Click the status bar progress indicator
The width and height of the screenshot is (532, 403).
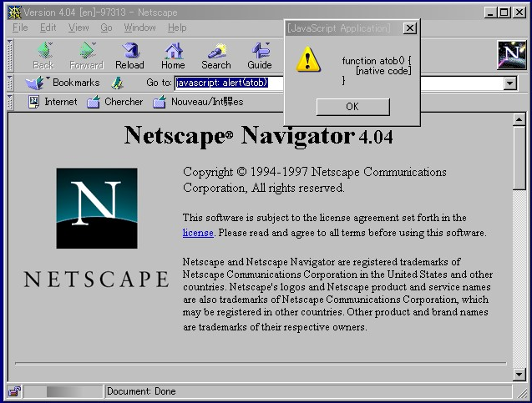(63, 391)
